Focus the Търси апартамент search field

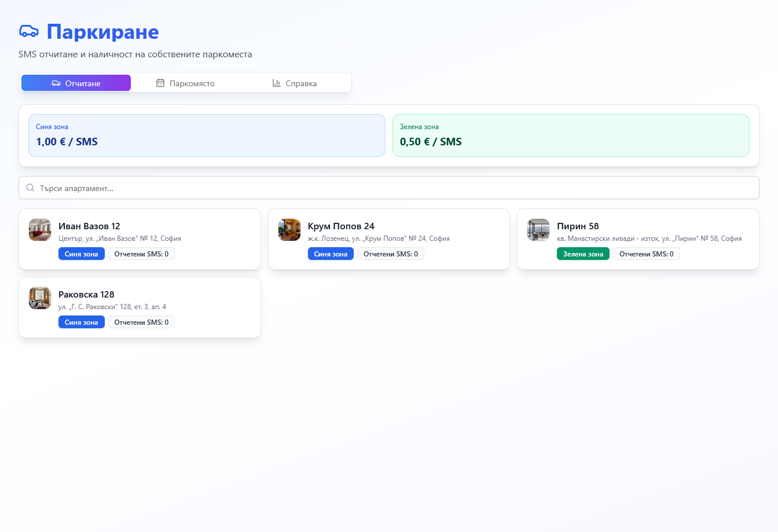click(389, 188)
